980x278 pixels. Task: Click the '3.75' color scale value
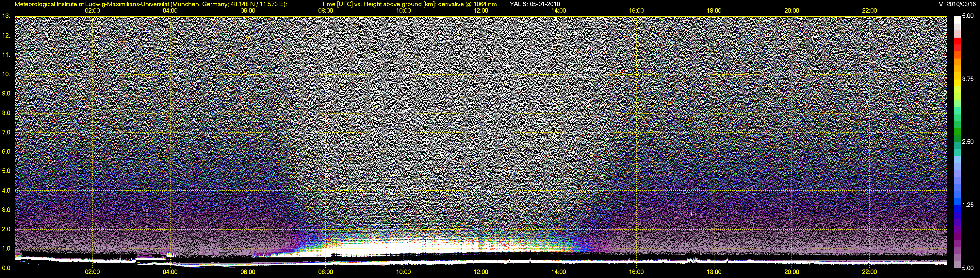pos(968,79)
